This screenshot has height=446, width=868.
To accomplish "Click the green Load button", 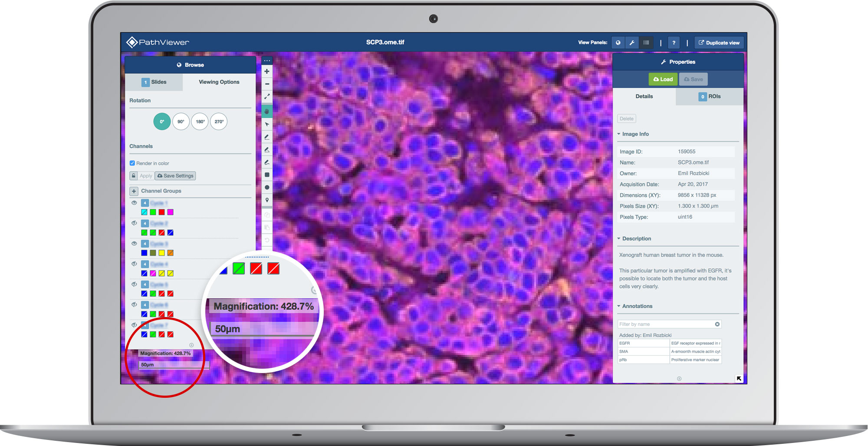I will tap(663, 79).
